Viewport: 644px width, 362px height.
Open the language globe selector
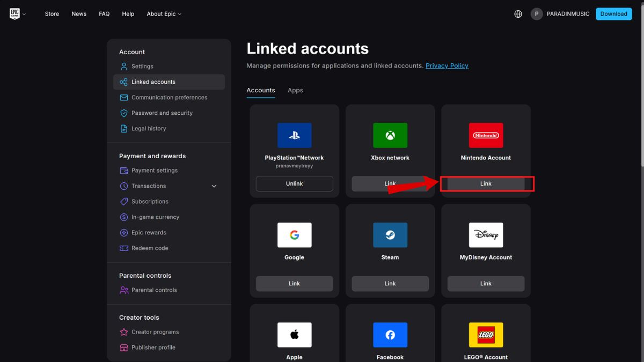click(518, 14)
